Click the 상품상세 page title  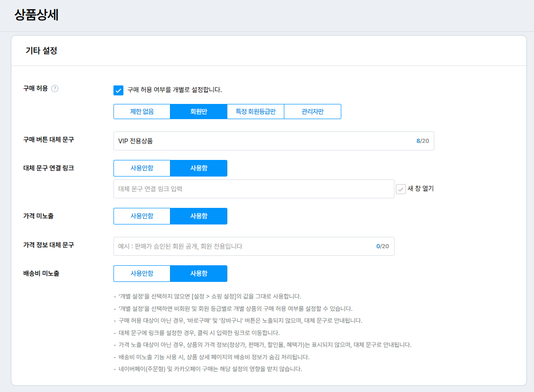[37, 15]
